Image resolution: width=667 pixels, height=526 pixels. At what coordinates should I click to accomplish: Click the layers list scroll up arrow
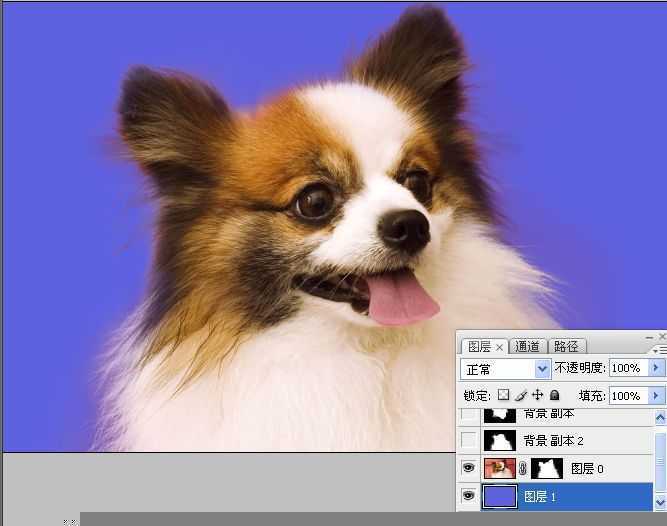(660, 418)
